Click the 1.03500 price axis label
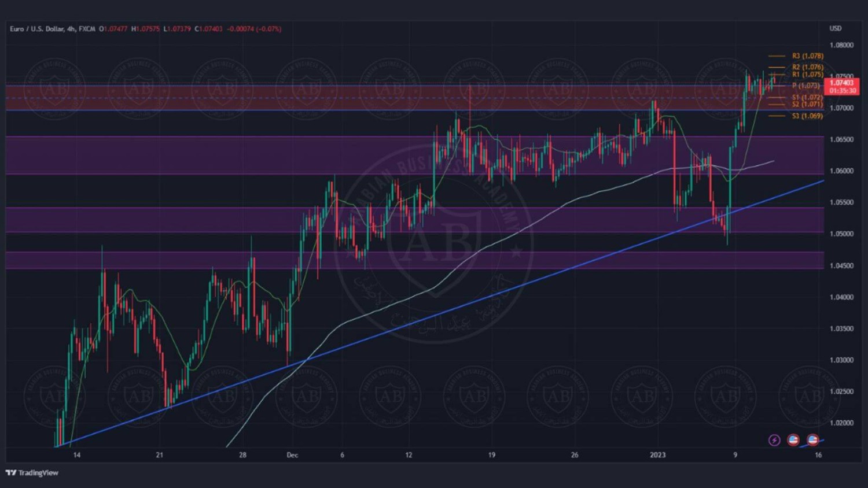The height and width of the screenshot is (488, 868). [x=841, y=328]
